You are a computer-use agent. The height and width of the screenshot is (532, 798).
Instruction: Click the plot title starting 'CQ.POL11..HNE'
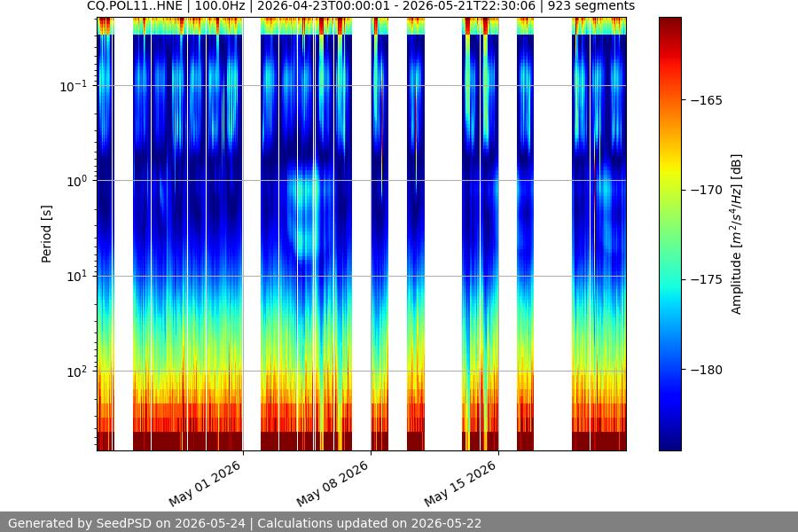361,6
